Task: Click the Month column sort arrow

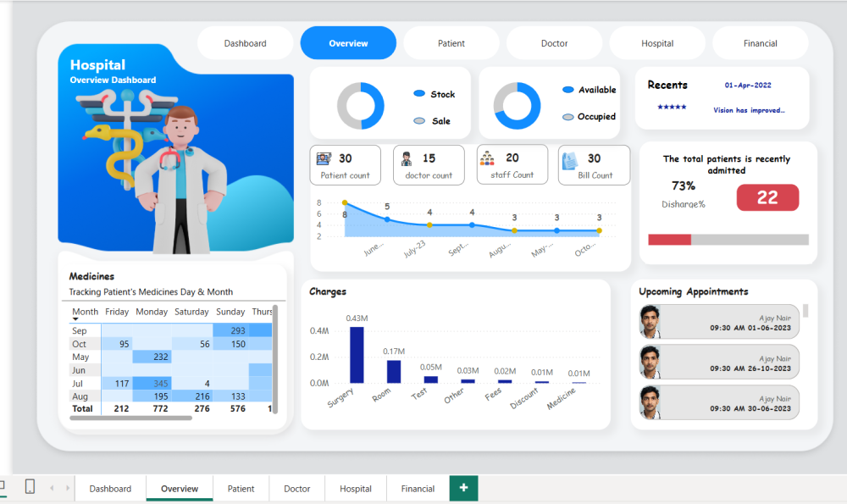Action: 75,320
